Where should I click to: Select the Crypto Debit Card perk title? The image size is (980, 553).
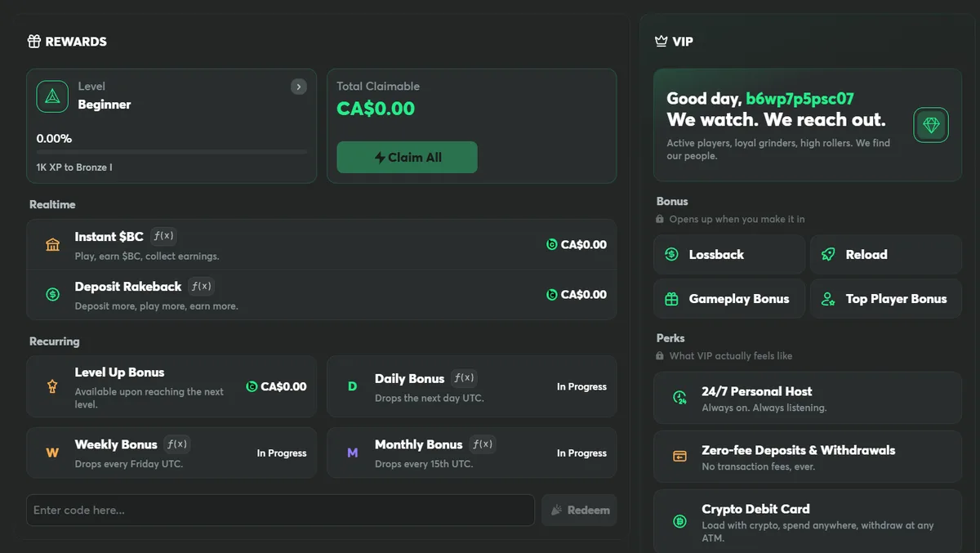(755, 509)
